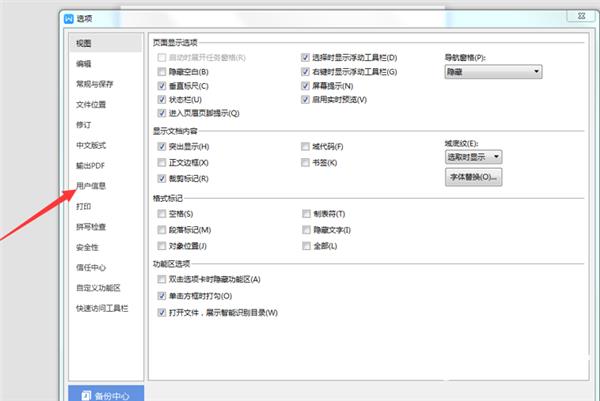Go to 拼写检查 settings
Viewport: 600px width, 401px height.
tap(91, 227)
